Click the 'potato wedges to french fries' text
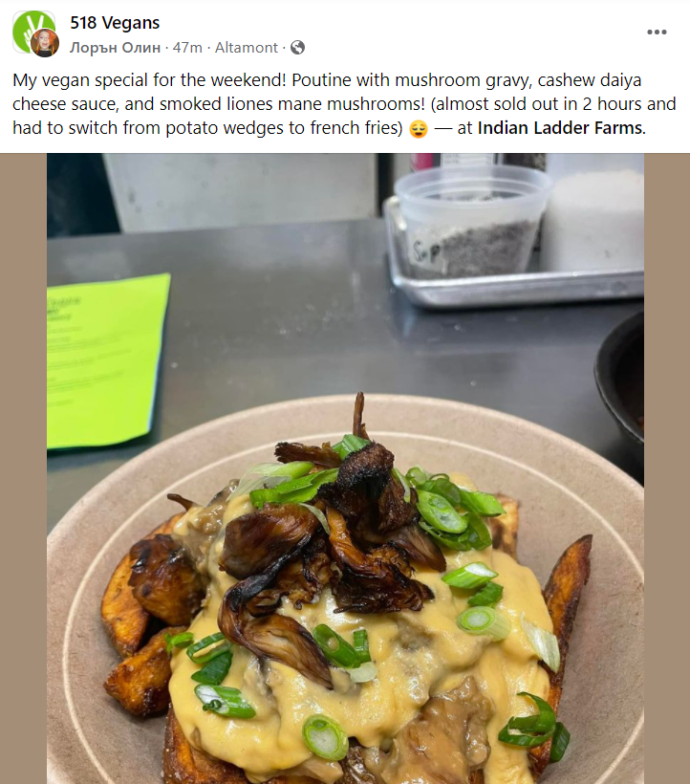This screenshot has width=690, height=784. (x=284, y=128)
